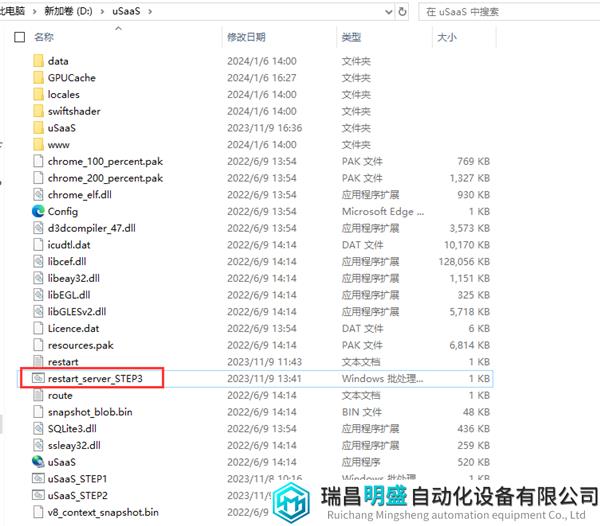This screenshot has width=600, height=526.
Task: Click the BIN 文件 type of snapshot_blob.bin
Action: 362,412
